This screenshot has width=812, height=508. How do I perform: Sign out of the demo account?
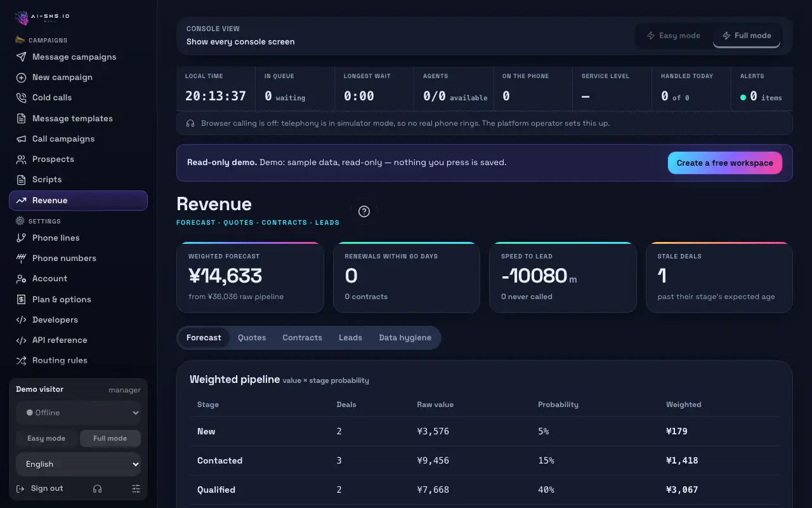[40, 489]
